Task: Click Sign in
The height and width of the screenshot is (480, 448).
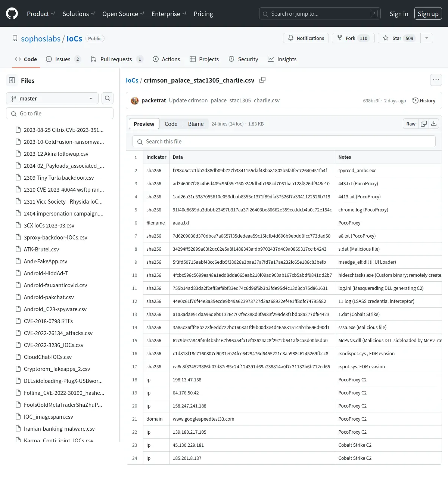Action: (399, 14)
